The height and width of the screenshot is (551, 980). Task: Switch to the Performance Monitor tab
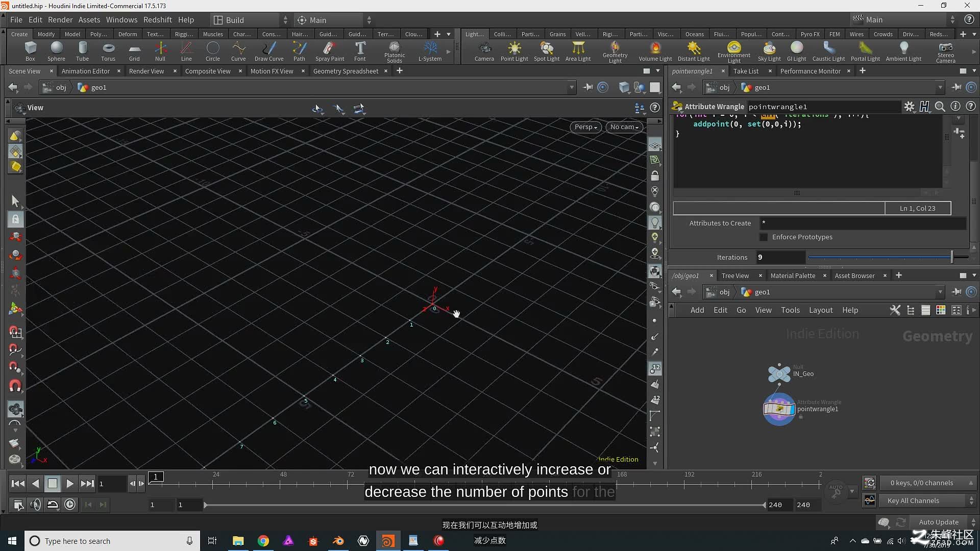[810, 71]
